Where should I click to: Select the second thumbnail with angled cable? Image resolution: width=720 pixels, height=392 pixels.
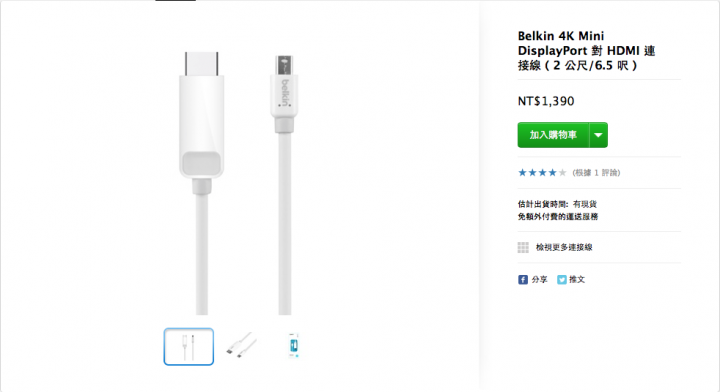tap(242, 345)
